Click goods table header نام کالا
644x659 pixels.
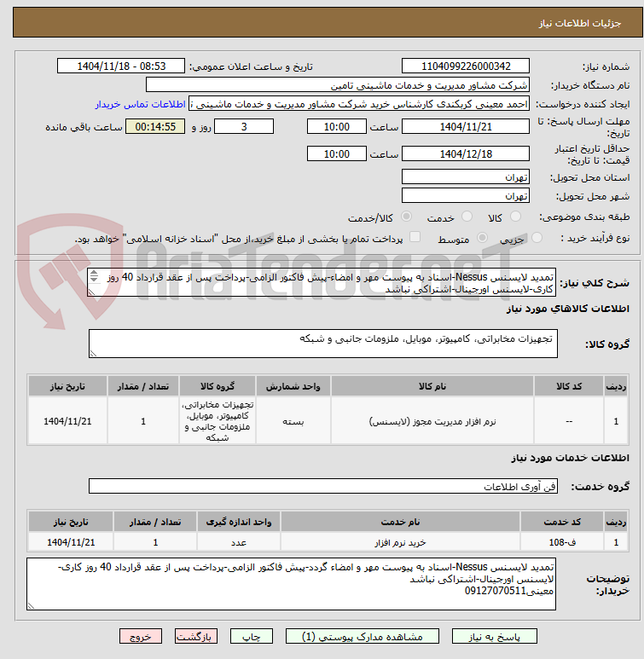432,386
